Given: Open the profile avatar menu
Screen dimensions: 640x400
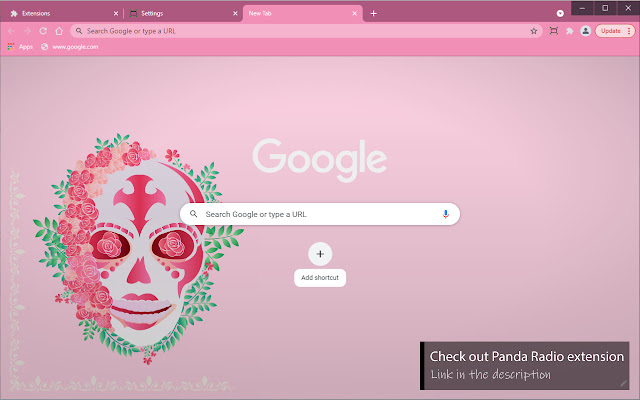Looking at the screenshot, I should coord(585,31).
